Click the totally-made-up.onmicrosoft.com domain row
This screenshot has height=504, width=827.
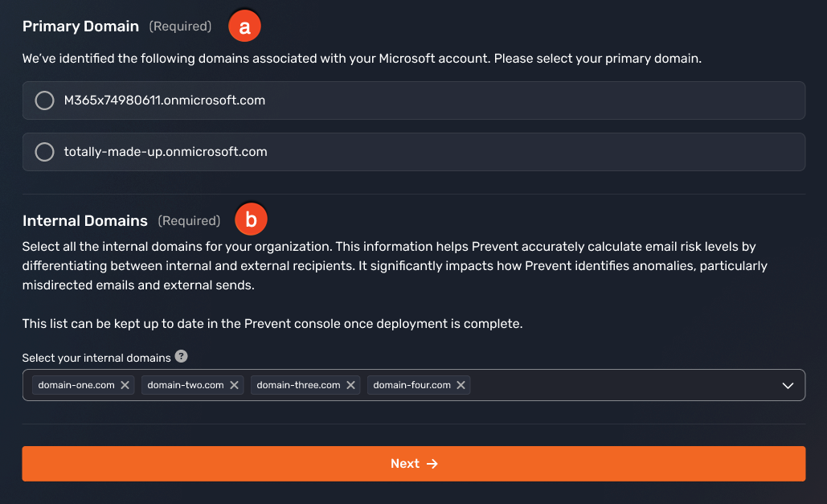[x=414, y=151]
